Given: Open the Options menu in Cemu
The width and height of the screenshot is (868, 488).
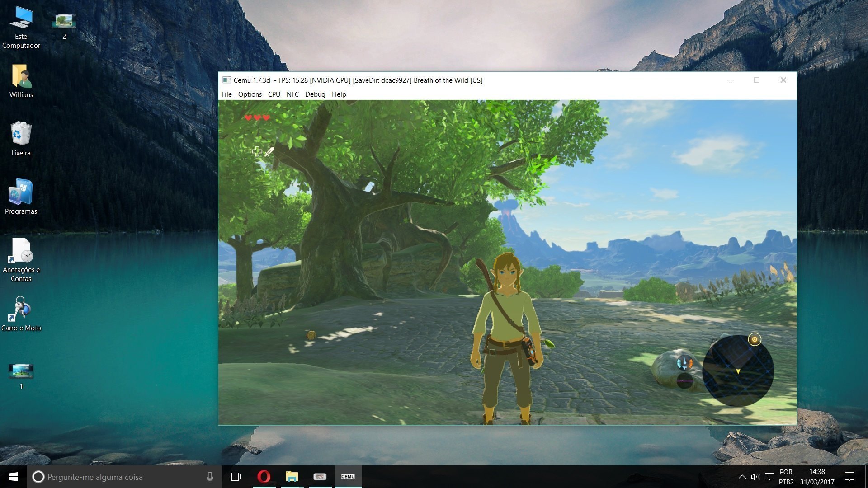Looking at the screenshot, I should pyautogui.click(x=250, y=94).
